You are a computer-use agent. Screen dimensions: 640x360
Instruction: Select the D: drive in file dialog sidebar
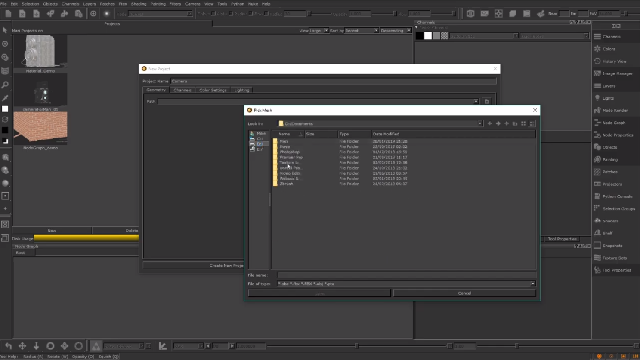259,144
